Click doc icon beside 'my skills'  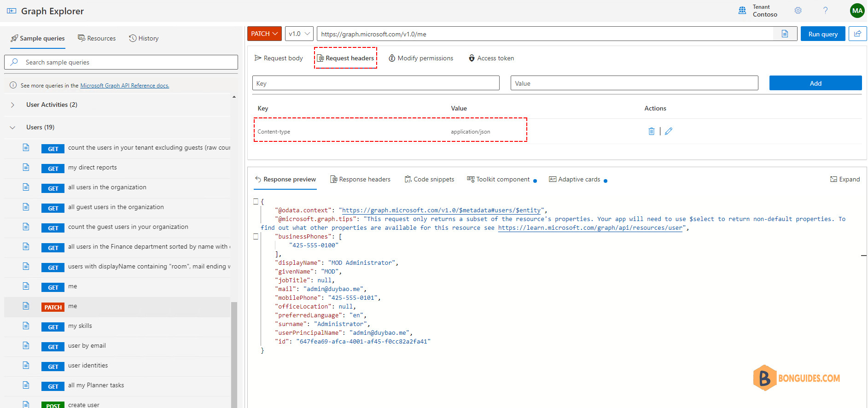coord(26,326)
